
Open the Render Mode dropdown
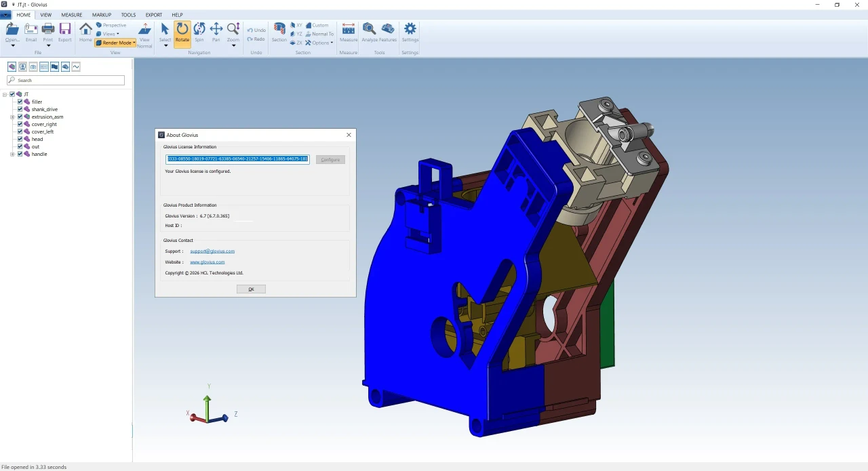click(x=115, y=43)
